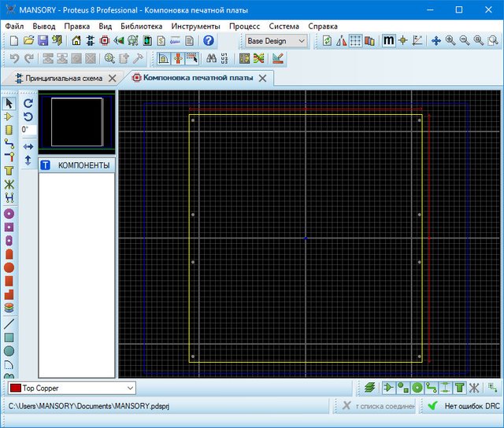The width and height of the screenshot is (504, 428).
Task: Select the 2D Graphics Line tool
Action: point(9,323)
